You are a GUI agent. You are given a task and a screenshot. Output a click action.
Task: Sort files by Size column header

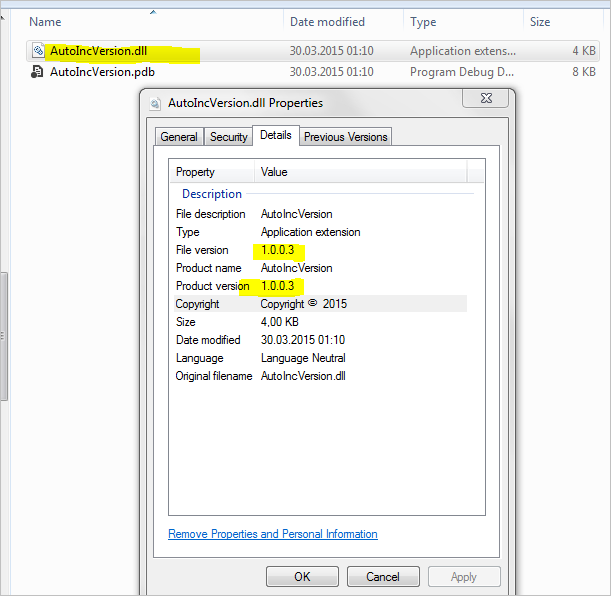pos(540,22)
